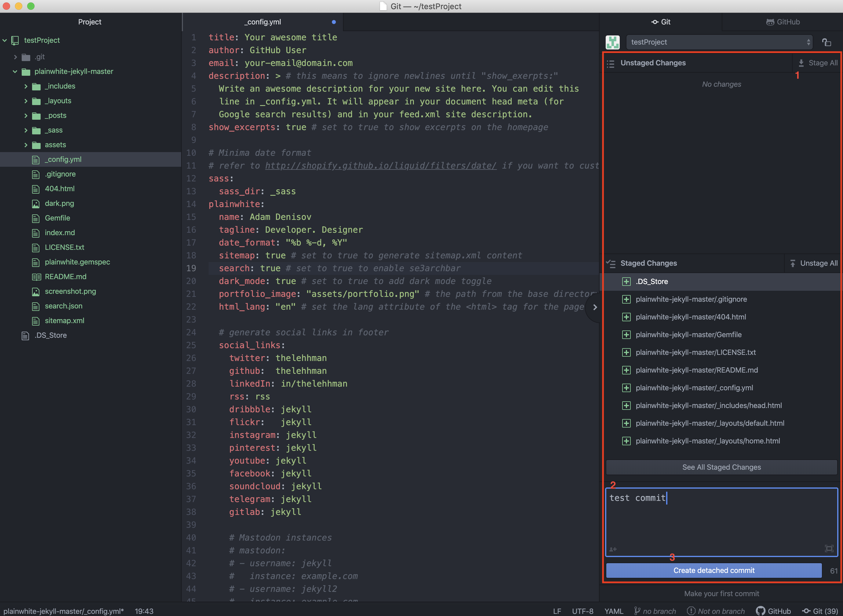The width and height of the screenshot is (843, 616).
Task: Click Create detached commit button
Action: pyautogui.click(x=713, y=570)
